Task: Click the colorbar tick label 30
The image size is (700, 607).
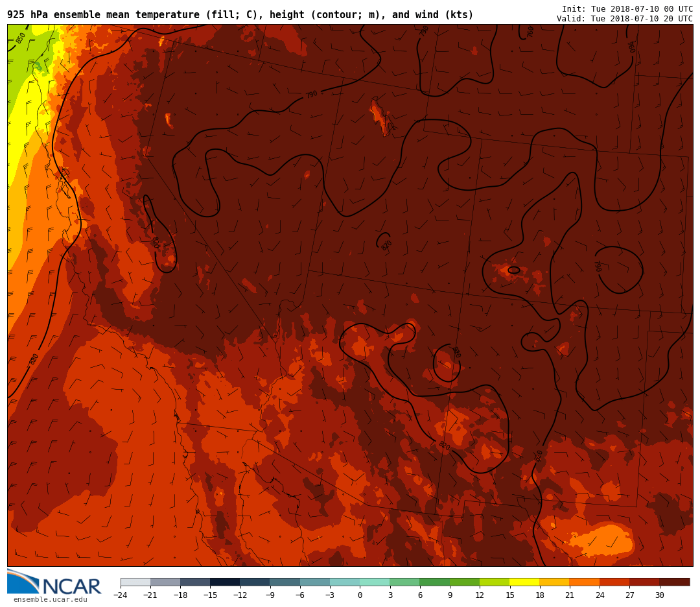Action: 659,595
